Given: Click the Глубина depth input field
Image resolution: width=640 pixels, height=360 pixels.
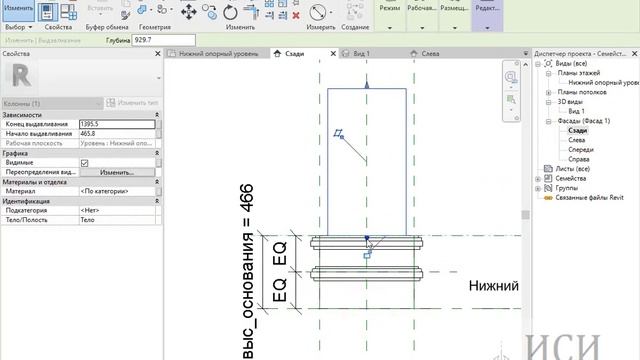Looking at the screenshot, I should [164, 40].
